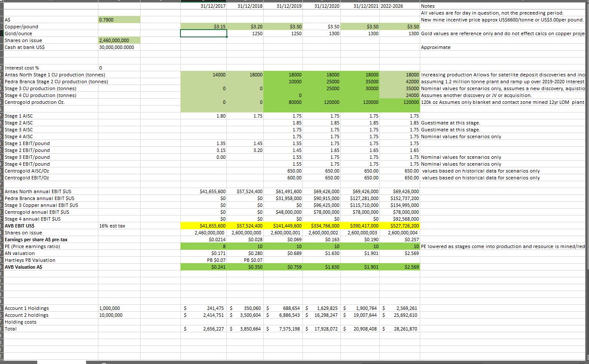Select the AVB Valuation A$ $0.241 cell
Screen dimensions: 589x364
pyautogui.click(x=204, y=267)
